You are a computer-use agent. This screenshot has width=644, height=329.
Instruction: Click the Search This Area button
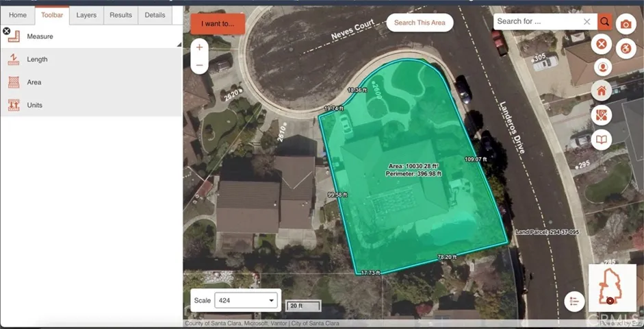click(x=420, y=23)
